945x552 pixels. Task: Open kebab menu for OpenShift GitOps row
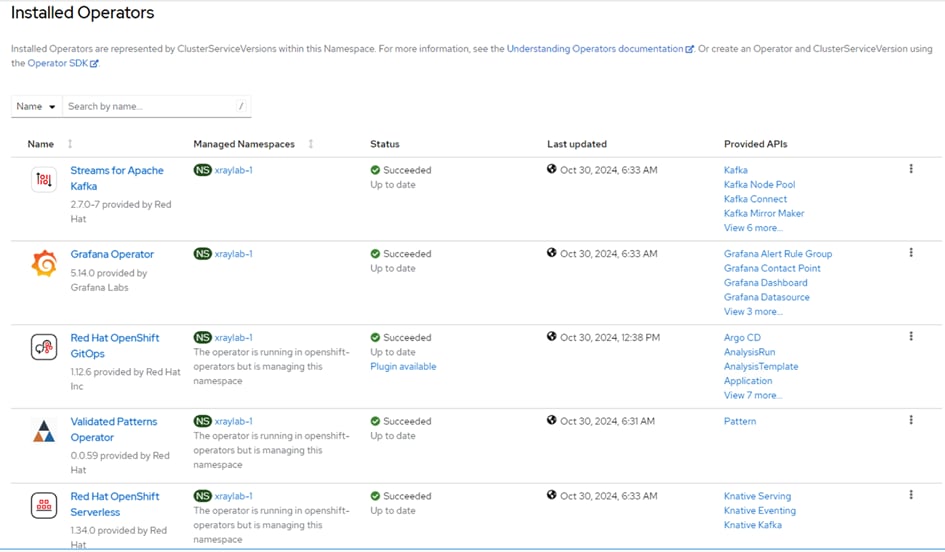[911, 336]
